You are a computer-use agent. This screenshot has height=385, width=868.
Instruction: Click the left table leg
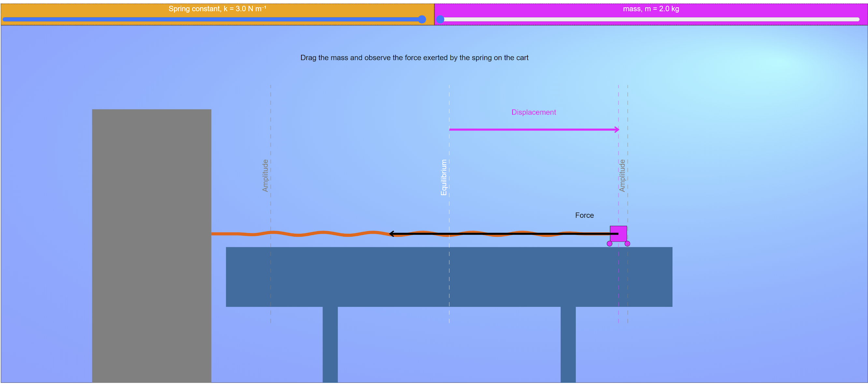coord(330,344)
